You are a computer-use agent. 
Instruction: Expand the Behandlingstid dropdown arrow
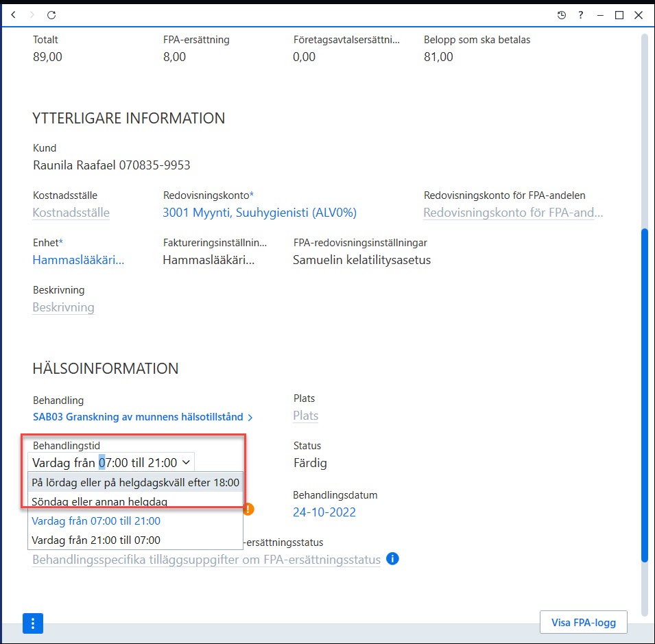click(x=186, y=462)
